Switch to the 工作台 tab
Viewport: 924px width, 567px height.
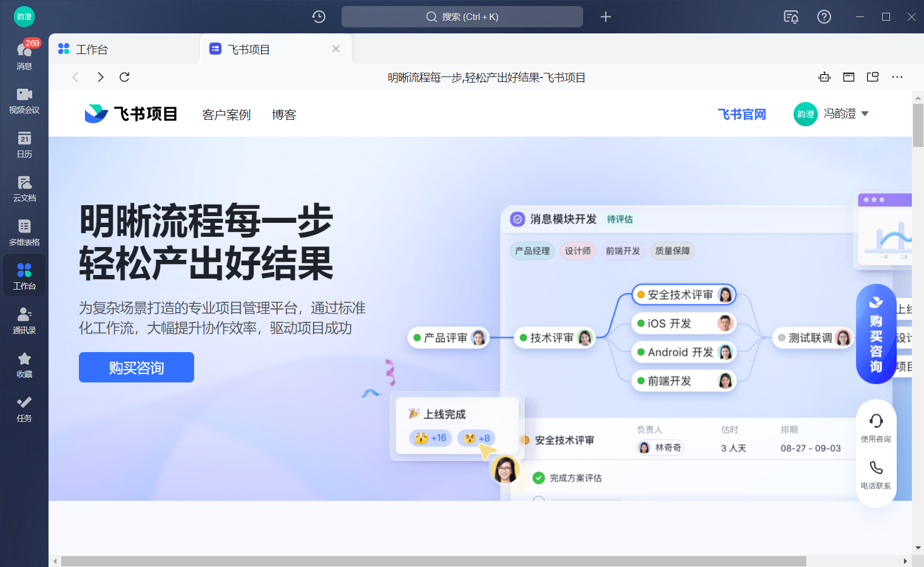click(x=124, y=49)
